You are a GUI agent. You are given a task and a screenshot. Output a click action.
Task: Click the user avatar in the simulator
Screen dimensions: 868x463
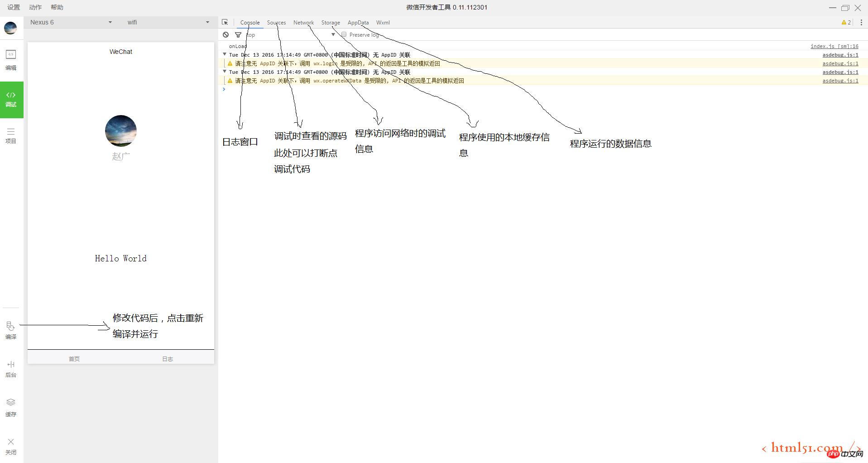[x=121, y=131]
